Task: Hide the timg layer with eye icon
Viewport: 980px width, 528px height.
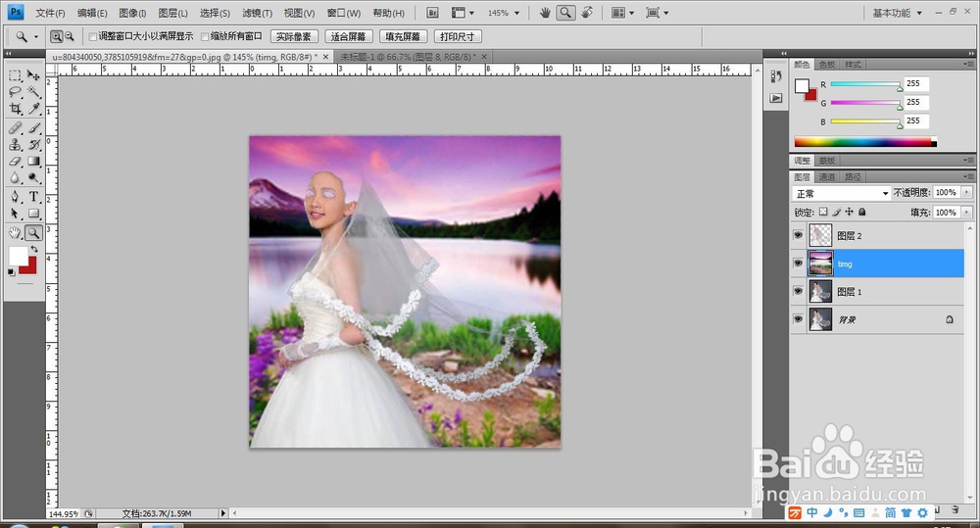Action: click(798, 264)
